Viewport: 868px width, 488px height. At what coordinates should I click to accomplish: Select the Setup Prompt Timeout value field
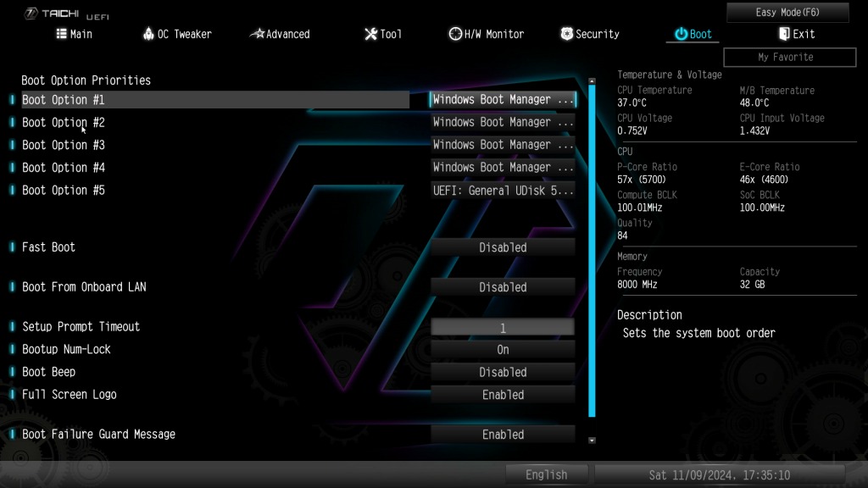pyautogui.click(x=503, y=327)
